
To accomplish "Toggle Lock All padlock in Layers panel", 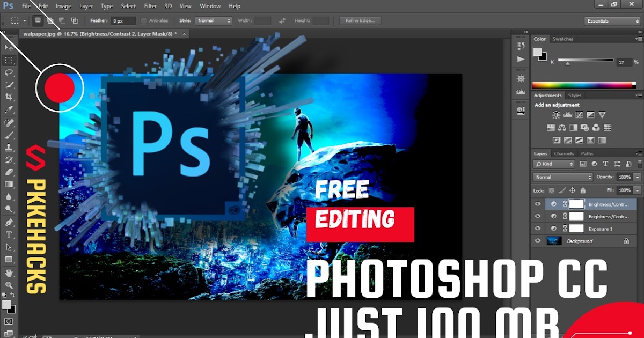I will (583, 190).
